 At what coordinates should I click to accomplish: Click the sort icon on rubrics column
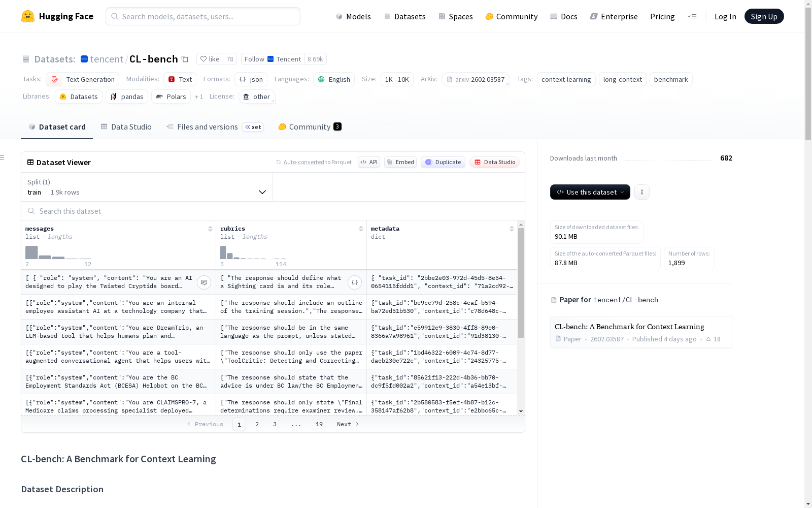[x=361, y=229]
